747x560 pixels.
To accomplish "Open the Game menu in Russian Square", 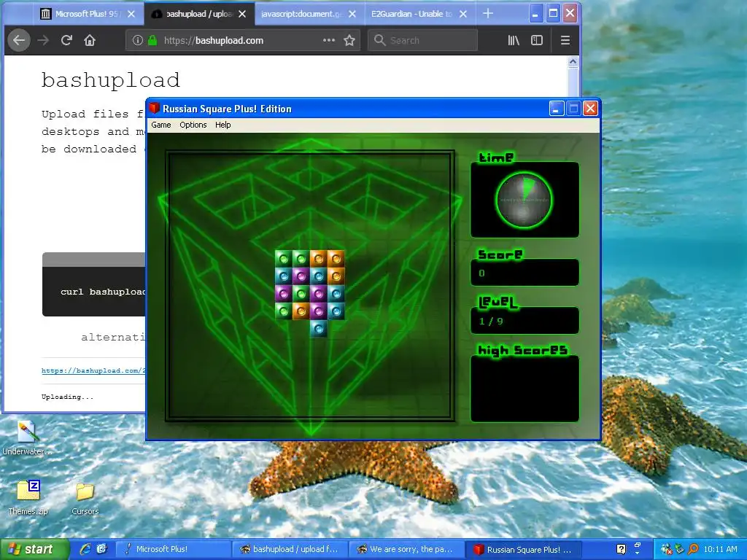I will 161,125.
